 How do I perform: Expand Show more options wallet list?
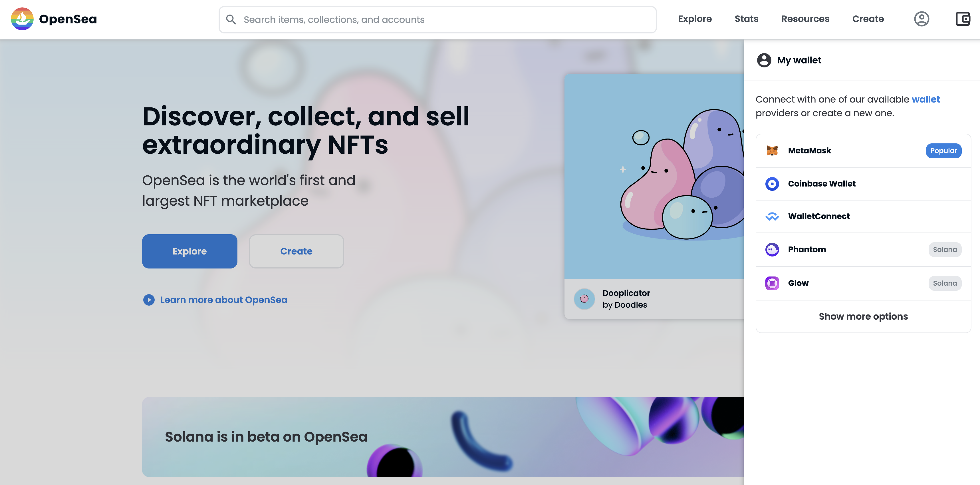pos(863,317)
